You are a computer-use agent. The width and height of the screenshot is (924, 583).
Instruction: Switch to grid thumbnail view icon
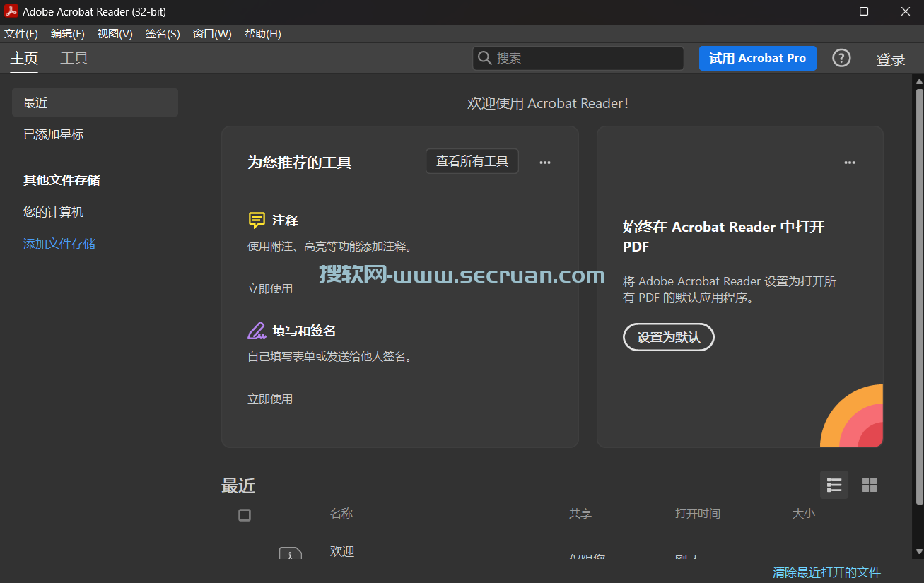(870, 485)
